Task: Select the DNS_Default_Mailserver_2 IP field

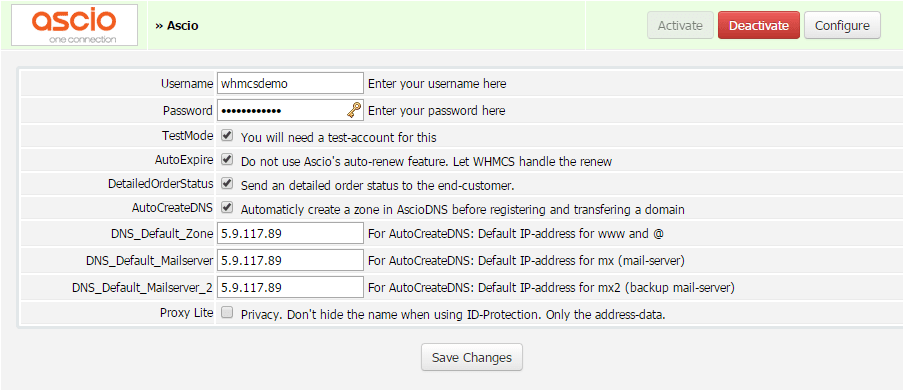Action: 290,287
